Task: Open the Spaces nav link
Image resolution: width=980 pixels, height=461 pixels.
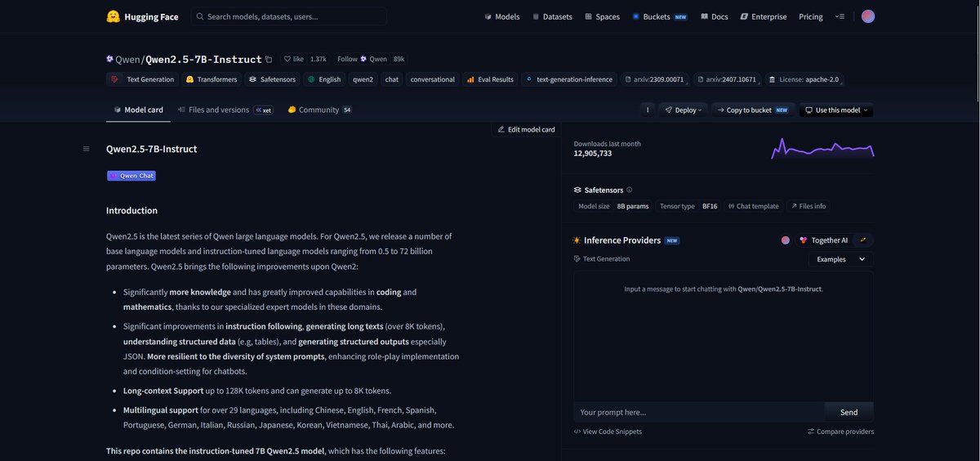Action: 602,16
